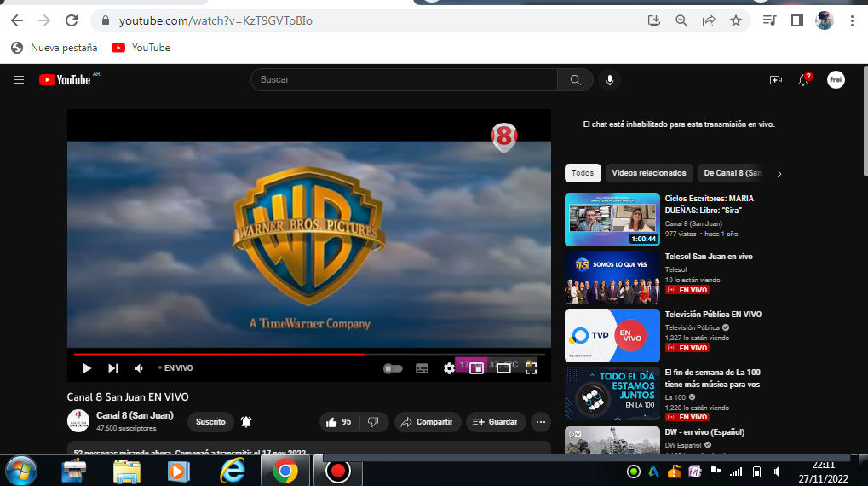The height and width of the screenshot is (486, 868).
Task: Open YouTube bookmark in bookmarks bar
Action: click(x=141, y=48)
